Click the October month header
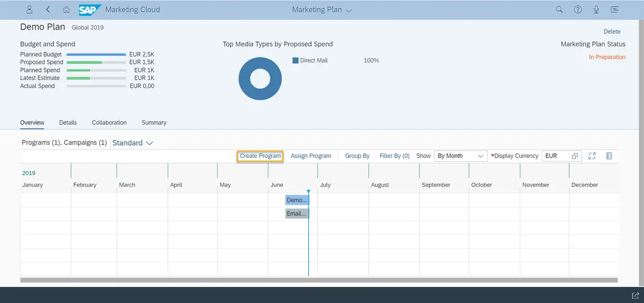This screenshot has height=303, width=644. click(481, 185)
